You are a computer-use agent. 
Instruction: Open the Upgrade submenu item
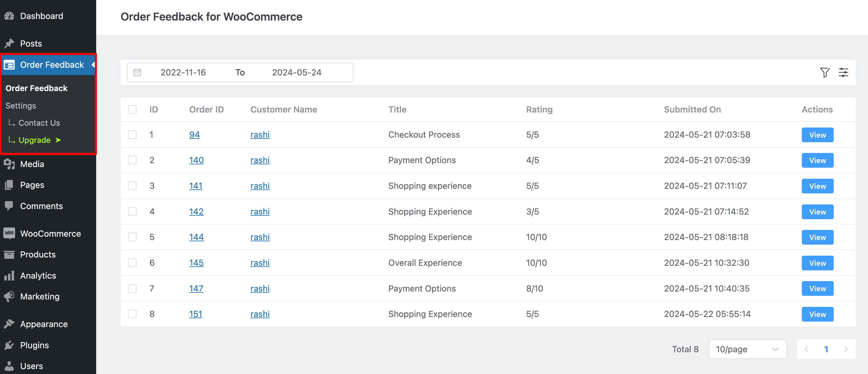click(x=34, y=140)
